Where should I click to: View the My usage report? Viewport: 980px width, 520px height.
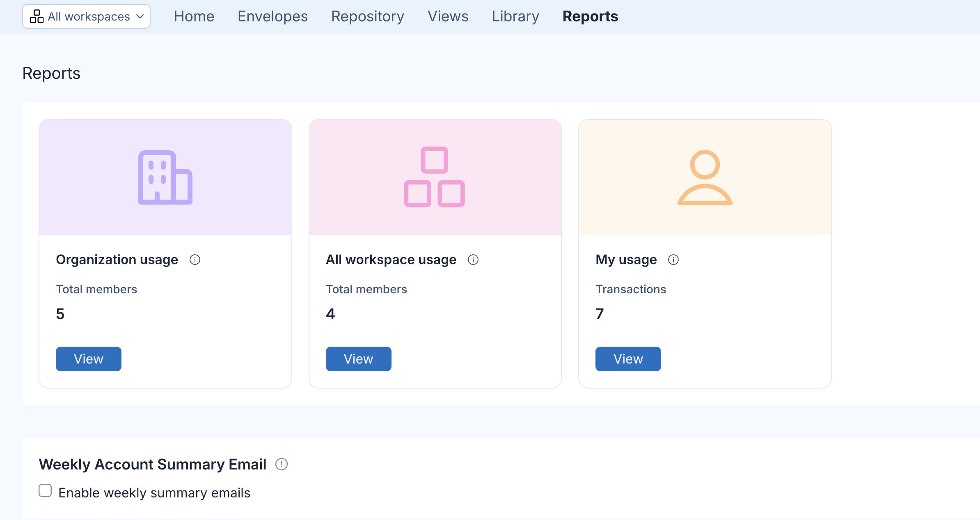coord(628,359)
